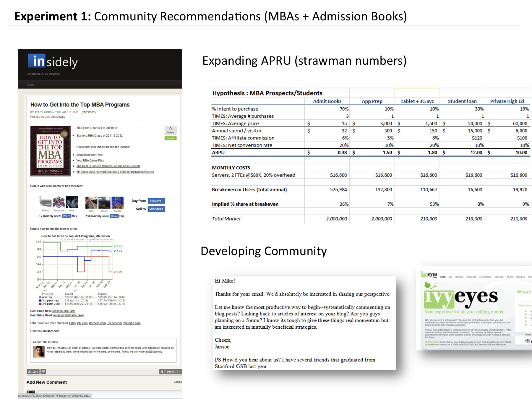Click the Wanters button next to Sell to

coord(156,209)
